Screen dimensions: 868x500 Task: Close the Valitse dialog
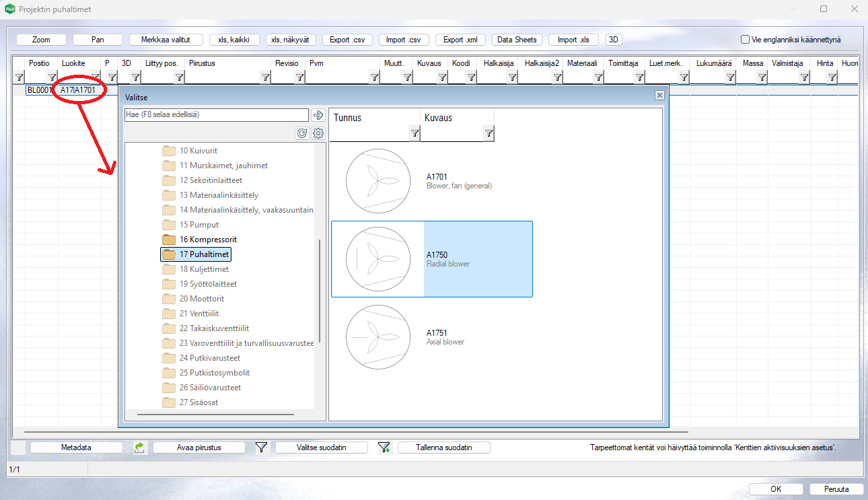point(660,96)
